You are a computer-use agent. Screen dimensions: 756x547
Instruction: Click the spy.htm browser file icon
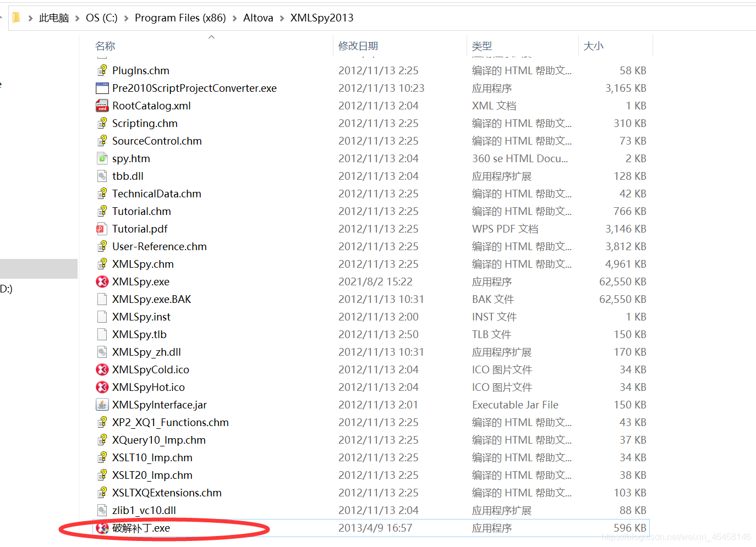(x=102, y=158)
